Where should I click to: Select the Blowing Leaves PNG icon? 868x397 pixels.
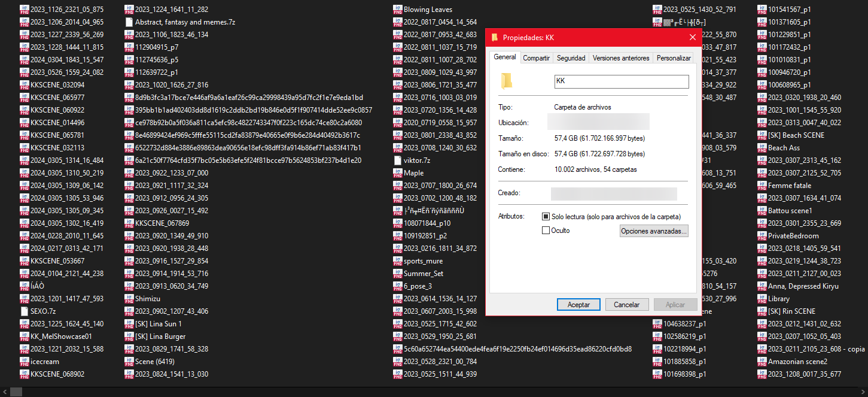[397, 10]
